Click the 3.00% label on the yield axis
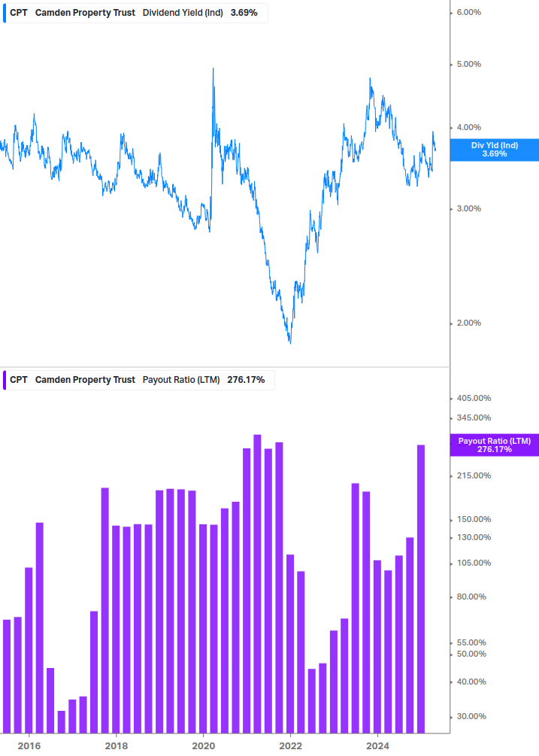The width and height of the screenshot is (539, 756). (468, 209)
